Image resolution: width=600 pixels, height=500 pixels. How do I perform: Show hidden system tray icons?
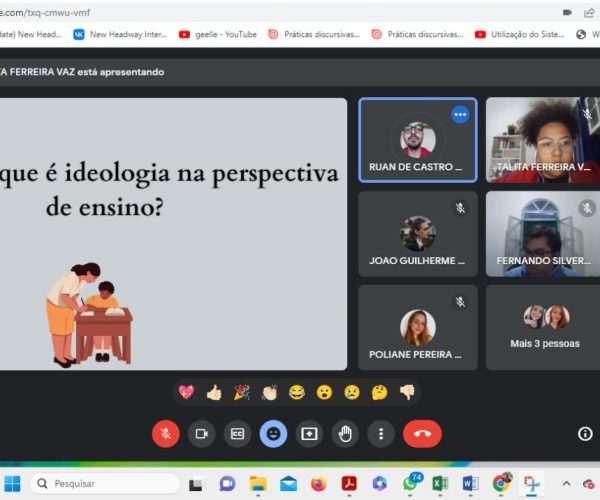click(566, 484)
